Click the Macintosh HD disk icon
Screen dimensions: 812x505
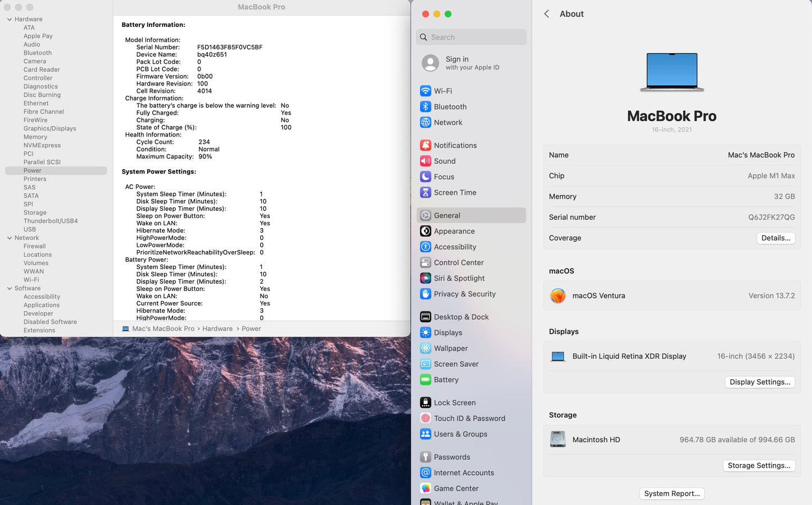(x=557, y=439)
